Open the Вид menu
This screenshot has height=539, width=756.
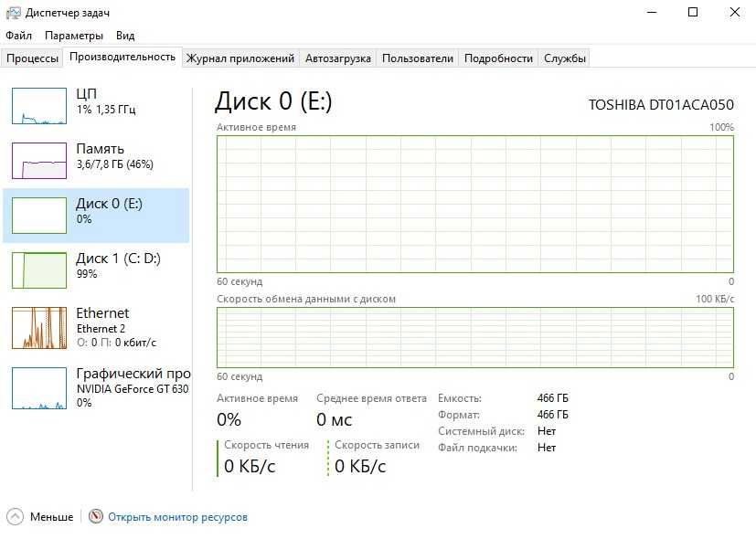coord(125,36)
